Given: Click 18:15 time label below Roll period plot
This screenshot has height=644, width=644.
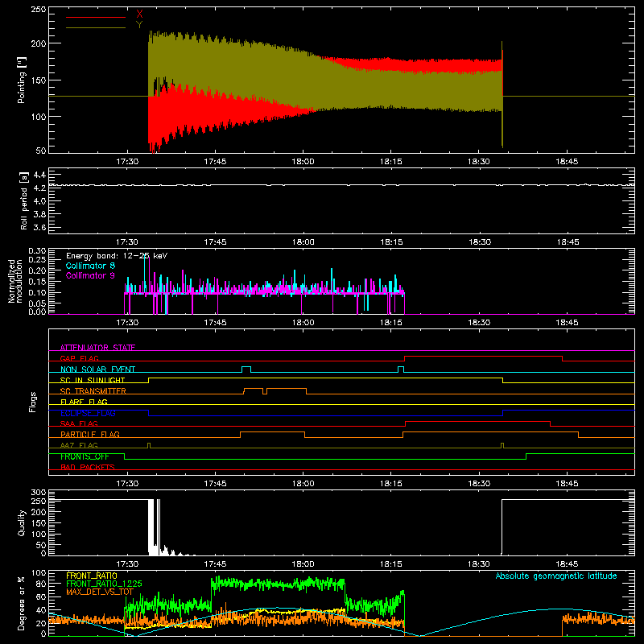Looking at the screenshot, I should [x=391, y=242].
